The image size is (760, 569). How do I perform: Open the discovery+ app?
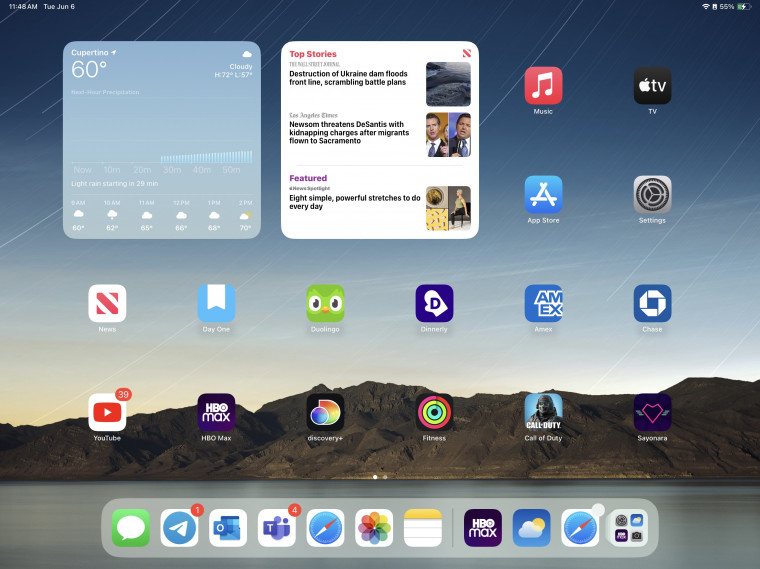click(x=325, y=412)
